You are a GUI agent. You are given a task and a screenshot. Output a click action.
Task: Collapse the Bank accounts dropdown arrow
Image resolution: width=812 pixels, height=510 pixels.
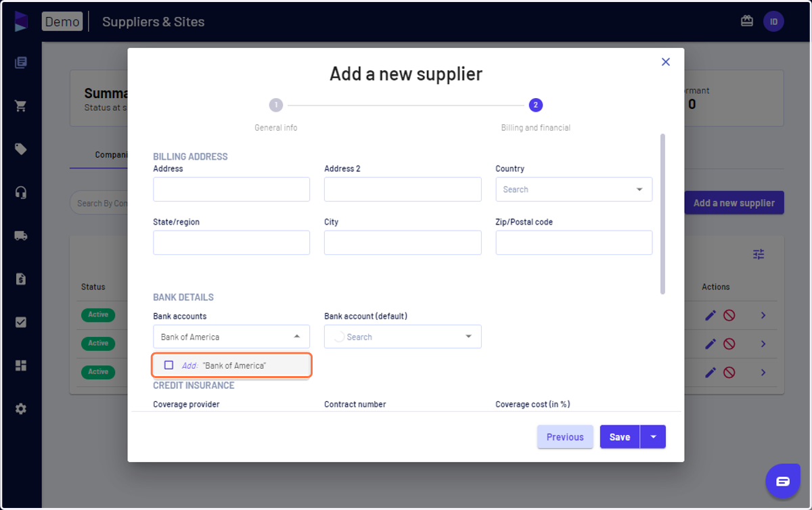pos(297,337)
